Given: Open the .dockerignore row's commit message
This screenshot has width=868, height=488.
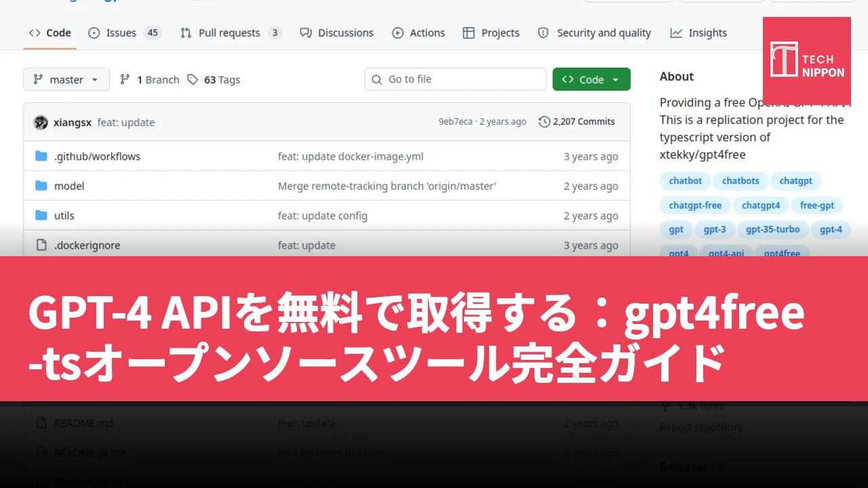Looking at the screenshot, I should pyautogui.click(x=307, y=245).
